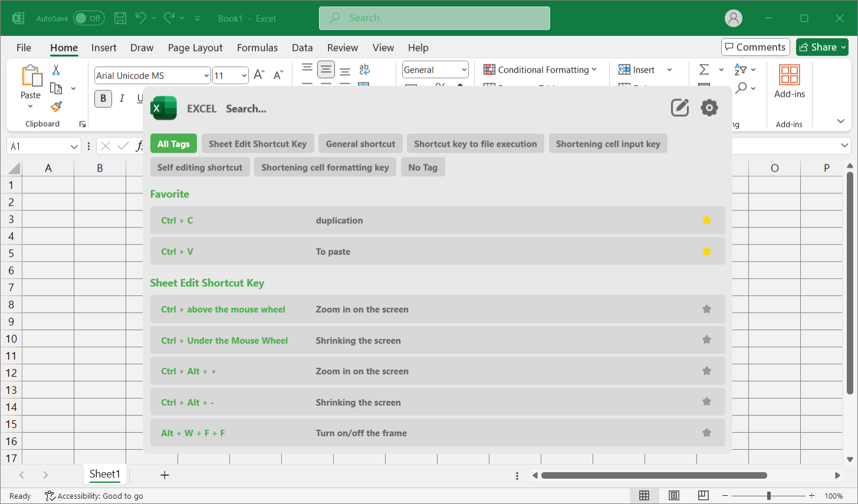
Task: Click the horizontal scrollbar thumb
Action: point(654,475)
